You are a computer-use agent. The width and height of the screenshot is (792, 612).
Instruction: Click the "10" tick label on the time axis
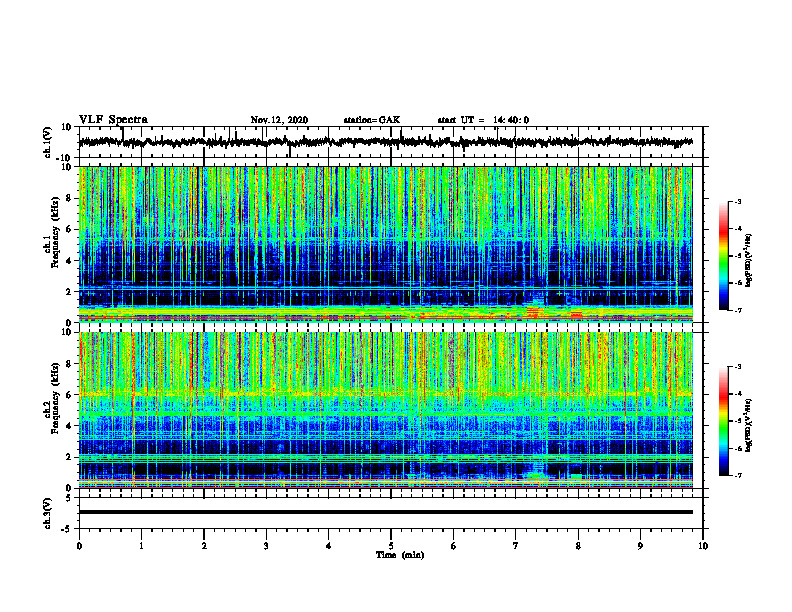pos(703,546)
